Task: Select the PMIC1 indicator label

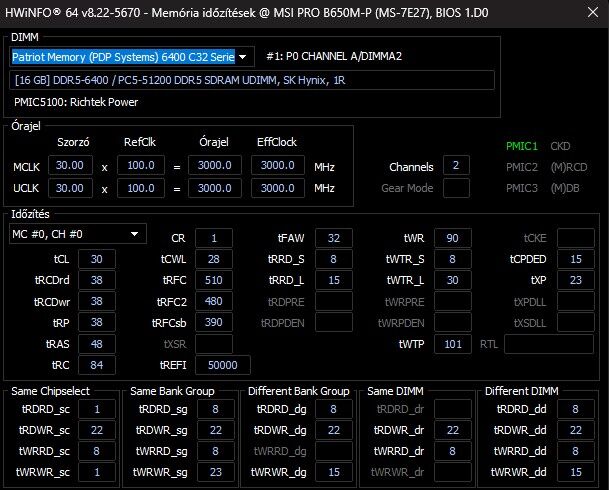Action: click(x=522, y=146)
